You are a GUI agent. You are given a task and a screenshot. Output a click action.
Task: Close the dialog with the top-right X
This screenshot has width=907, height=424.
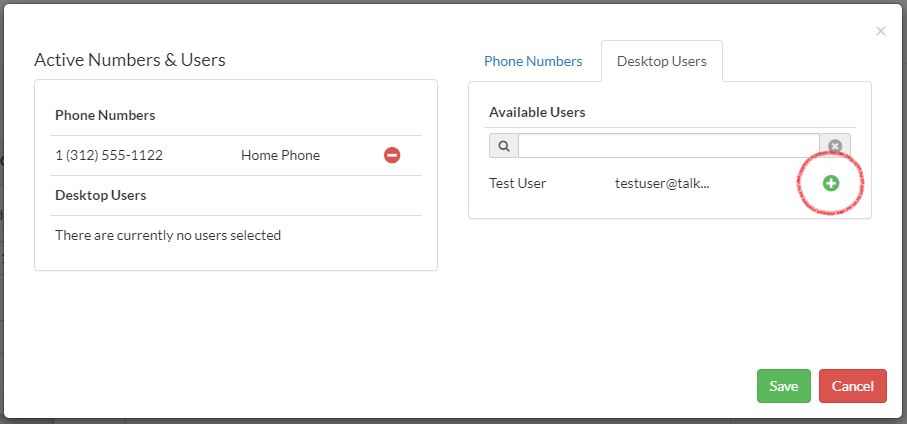coord(881,31)
